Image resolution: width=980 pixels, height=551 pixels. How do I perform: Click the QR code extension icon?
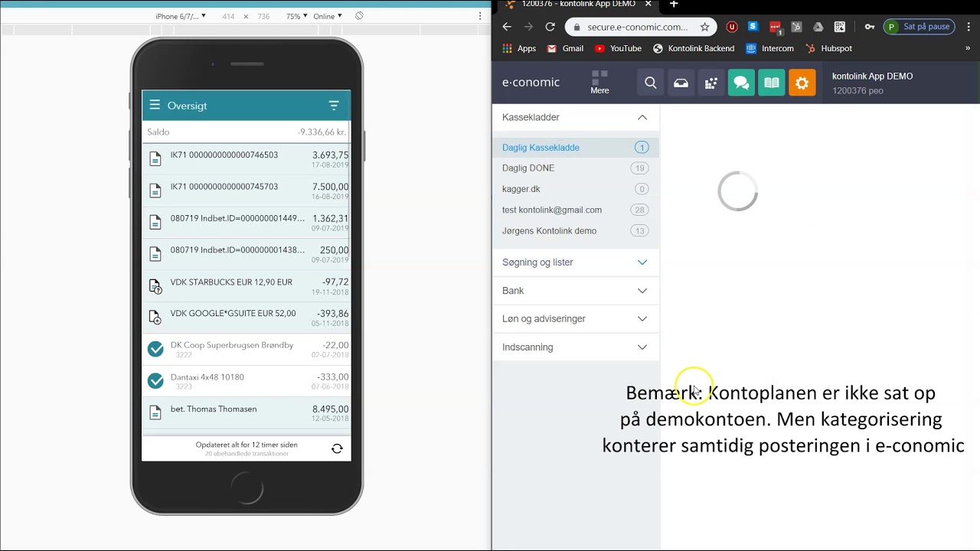click(x=840, y=27)
